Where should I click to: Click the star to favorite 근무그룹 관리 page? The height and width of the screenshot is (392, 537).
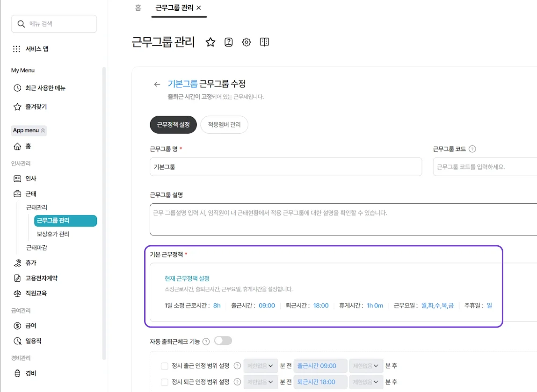point(210,42)
